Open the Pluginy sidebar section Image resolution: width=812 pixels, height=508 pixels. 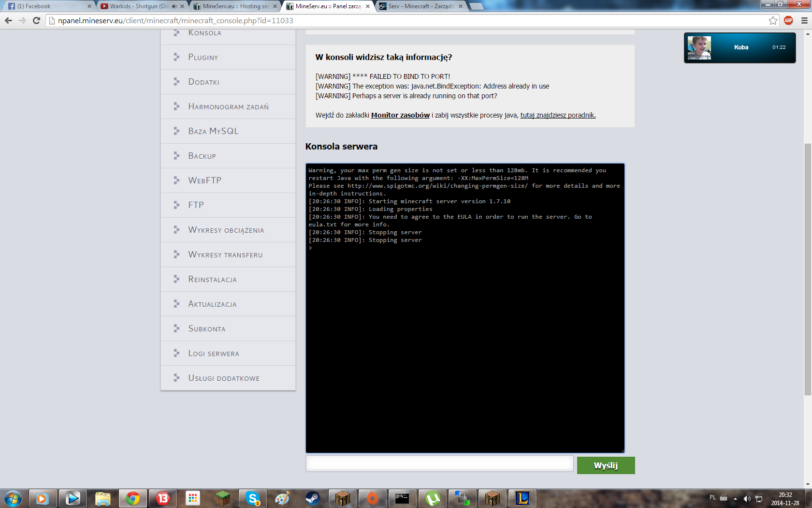tap(228, 57)
